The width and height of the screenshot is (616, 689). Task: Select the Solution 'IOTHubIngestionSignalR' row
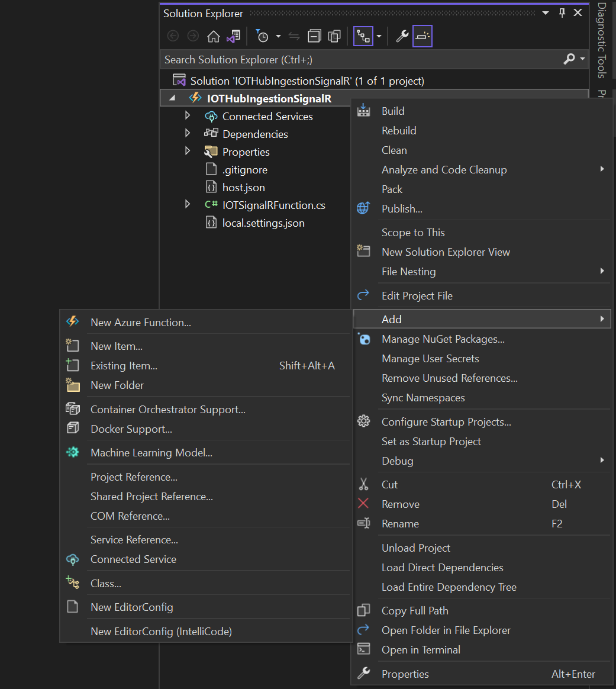click(x=375, y=81)
